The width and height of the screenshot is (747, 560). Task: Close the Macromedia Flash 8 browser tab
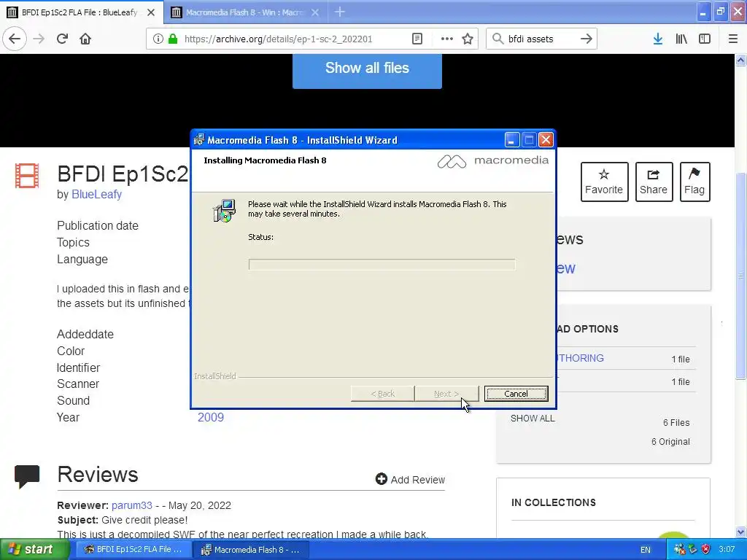pyautogui.click(x=315, y=12)
